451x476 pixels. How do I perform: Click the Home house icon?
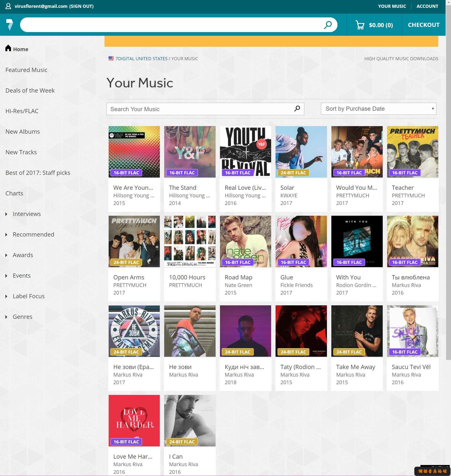click(x=8, y=48)
